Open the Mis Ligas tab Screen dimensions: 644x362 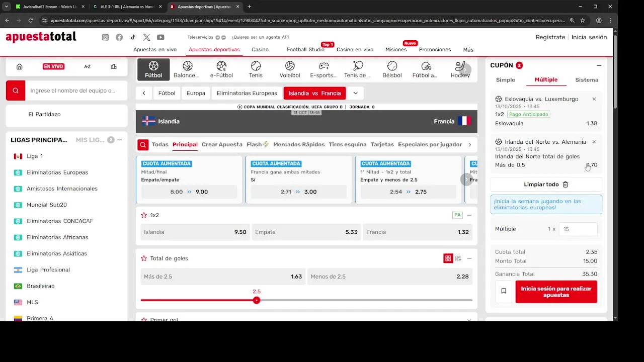point(90,140)
